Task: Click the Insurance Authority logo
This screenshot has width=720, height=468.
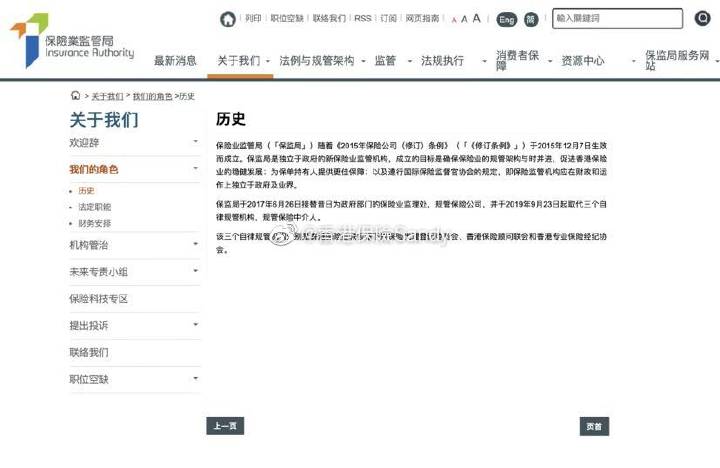Action: click(72, 40)
